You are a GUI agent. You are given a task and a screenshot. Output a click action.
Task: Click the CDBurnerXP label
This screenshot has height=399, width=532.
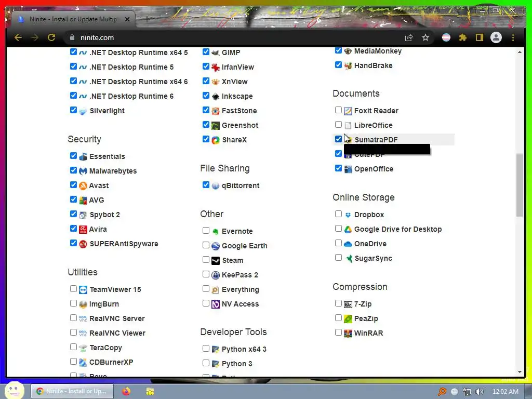pos(111,362)
